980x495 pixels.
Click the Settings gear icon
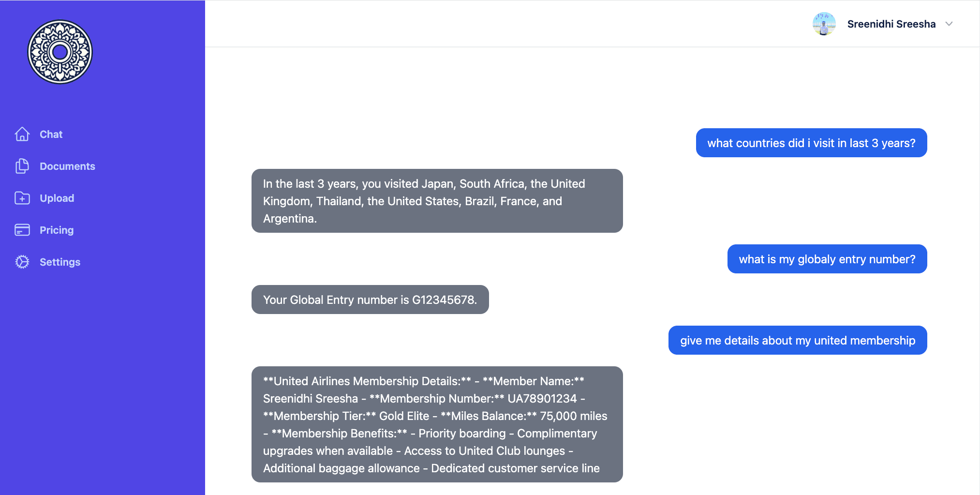click(x=22, y=262)
